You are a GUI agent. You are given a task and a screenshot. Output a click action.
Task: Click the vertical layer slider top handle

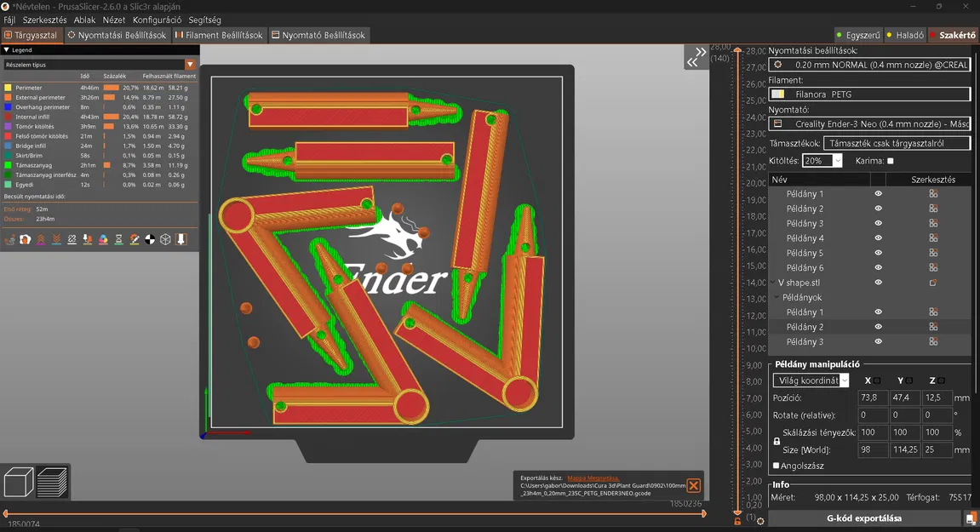coord(737,50)
